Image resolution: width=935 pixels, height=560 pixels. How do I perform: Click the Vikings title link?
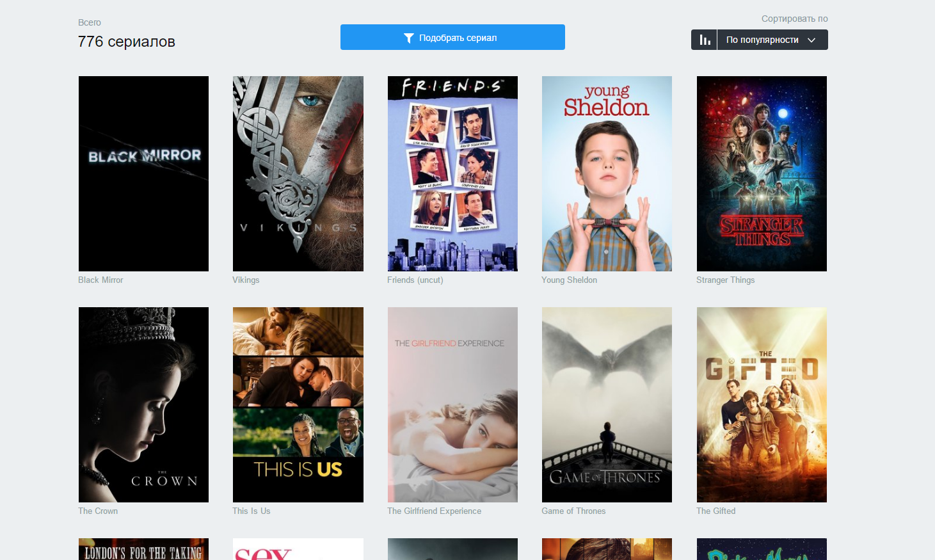click(x=246, y=280)
